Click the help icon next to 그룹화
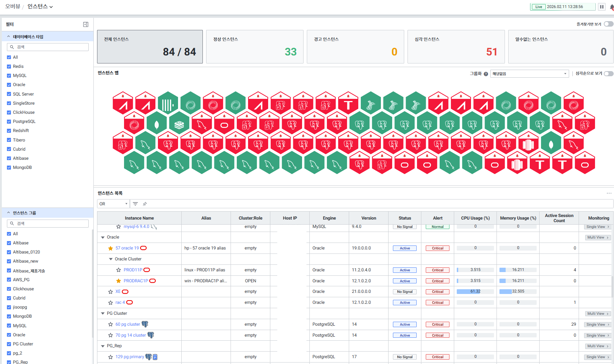 (x=486, y=74)
